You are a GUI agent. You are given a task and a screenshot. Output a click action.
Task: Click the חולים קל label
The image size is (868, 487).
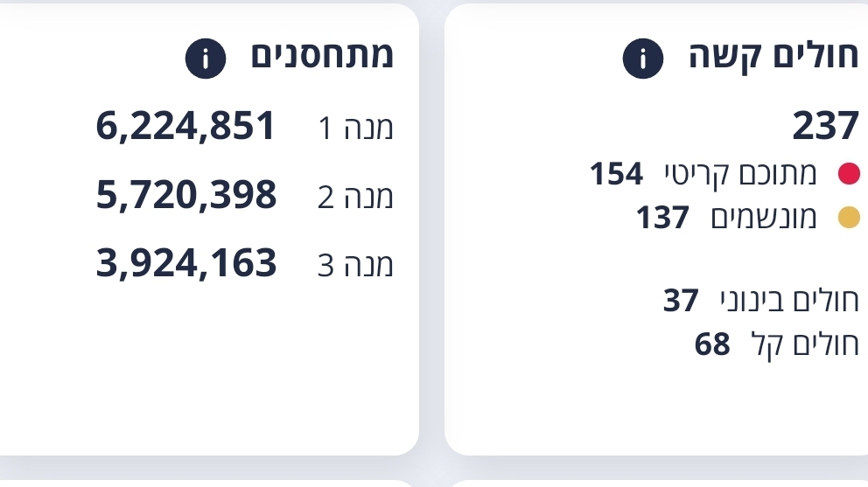(805, 344)
